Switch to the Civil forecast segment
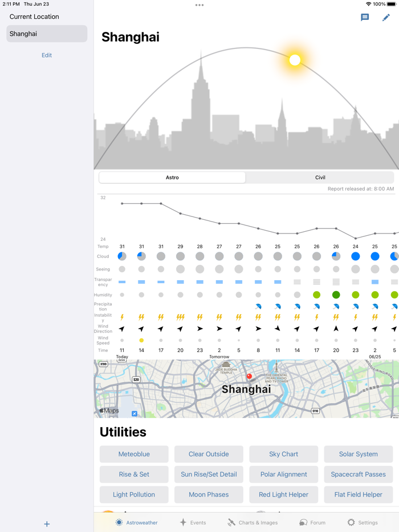This screenshot has height=532, width=399. (x=320, y=178)
